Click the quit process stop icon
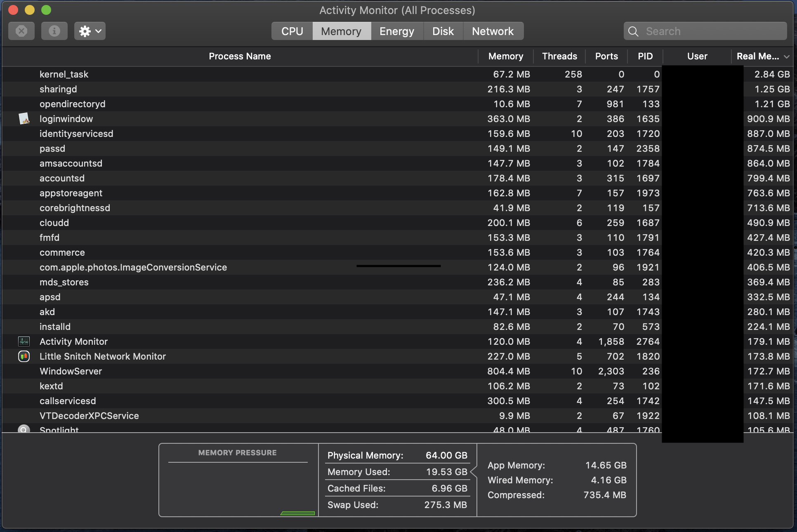 click(21, 31)
